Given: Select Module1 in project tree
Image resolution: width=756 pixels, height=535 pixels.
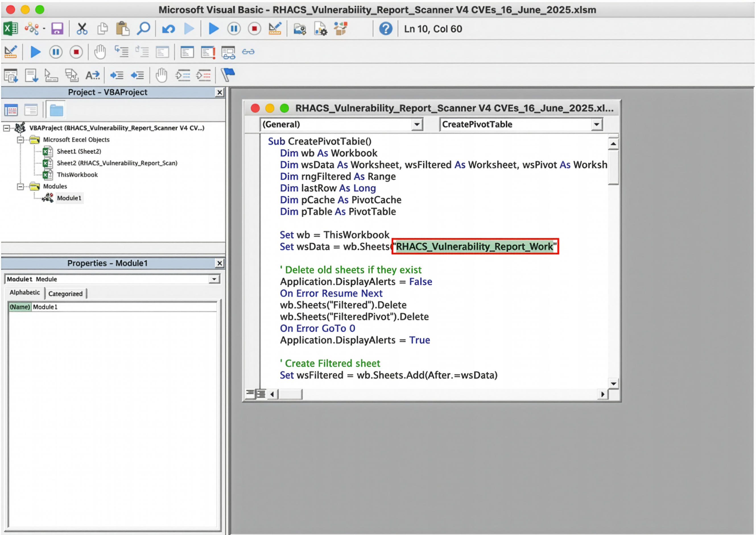Looking at the screenshot, I should 69,198.
